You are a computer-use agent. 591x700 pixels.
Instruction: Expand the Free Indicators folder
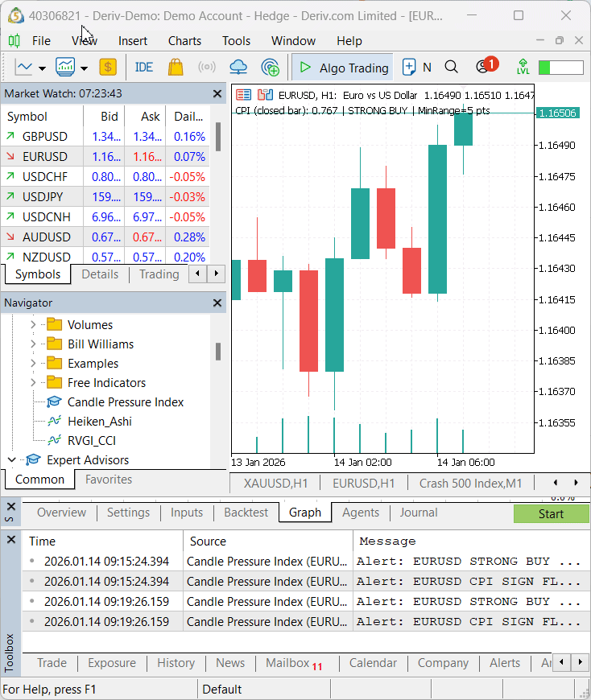tap(33, 383)
